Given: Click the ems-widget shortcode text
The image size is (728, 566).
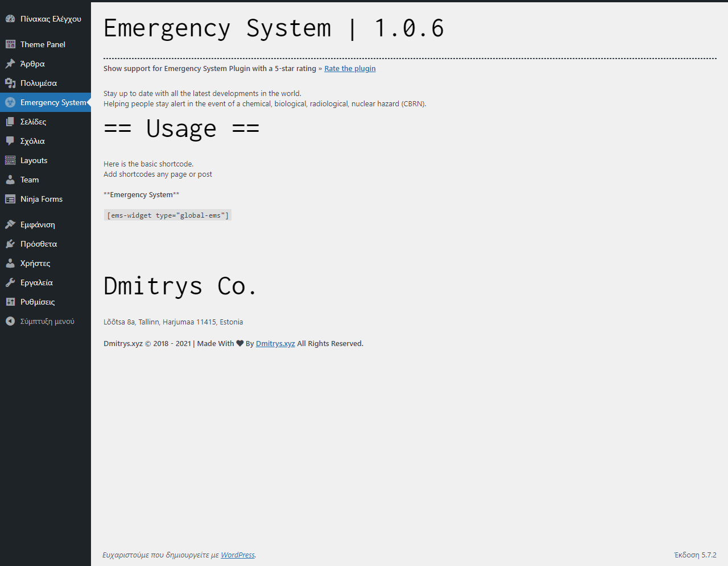Looking at the screenshot, I should (168, 215).
